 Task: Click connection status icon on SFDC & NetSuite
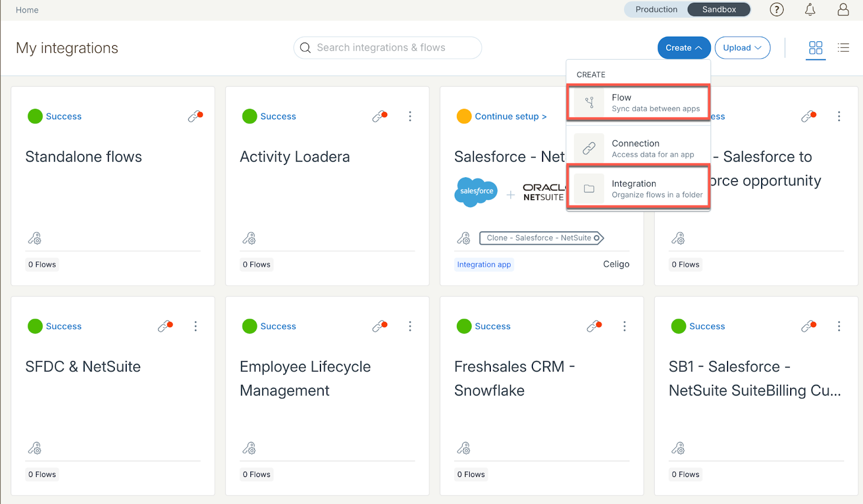[x=165, y=326]
